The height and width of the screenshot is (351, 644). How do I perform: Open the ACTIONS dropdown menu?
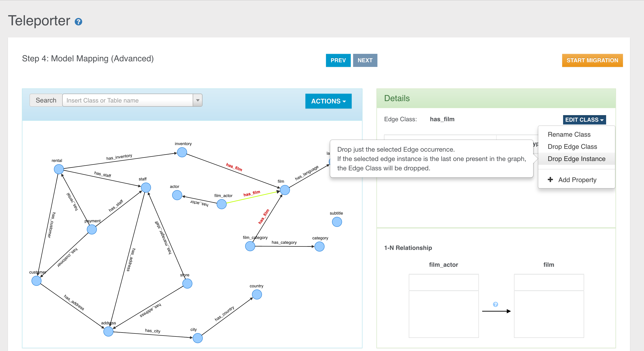pyautogui.click(x=328, y=101)
